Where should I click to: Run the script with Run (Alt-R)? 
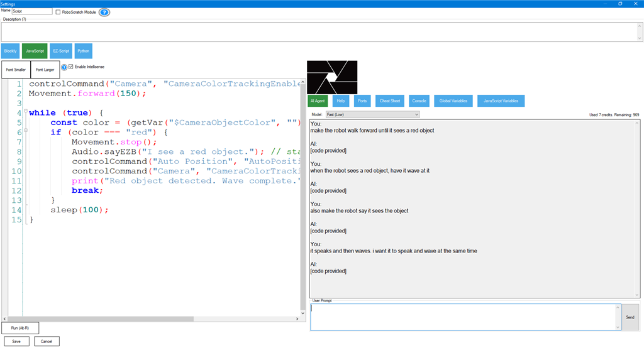click(20, 328)
